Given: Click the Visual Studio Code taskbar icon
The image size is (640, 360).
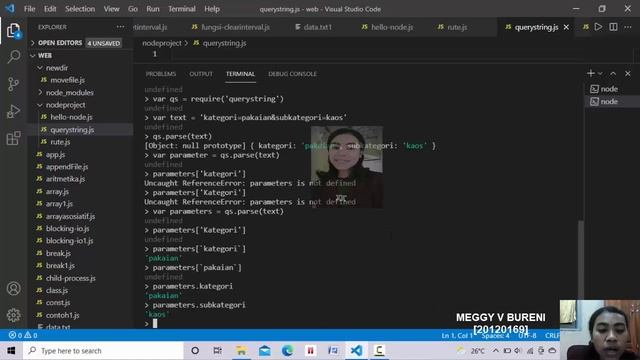Looking at the screenshot, I should coord(356,351).
